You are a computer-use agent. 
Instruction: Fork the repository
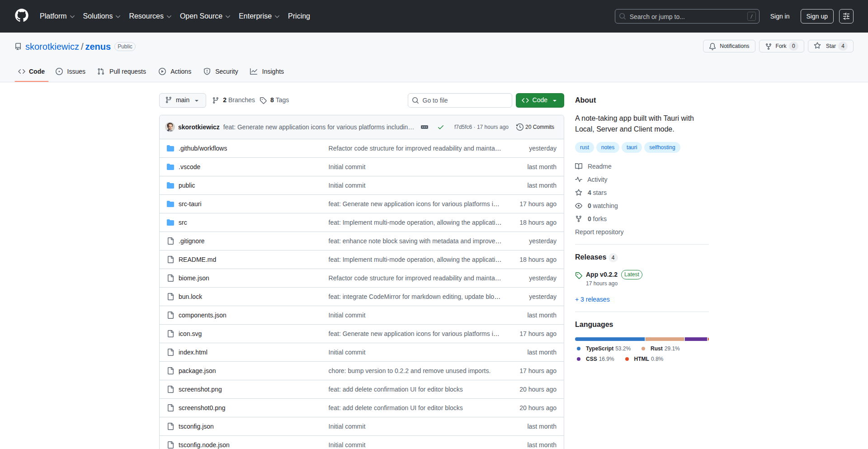(781, 46)
